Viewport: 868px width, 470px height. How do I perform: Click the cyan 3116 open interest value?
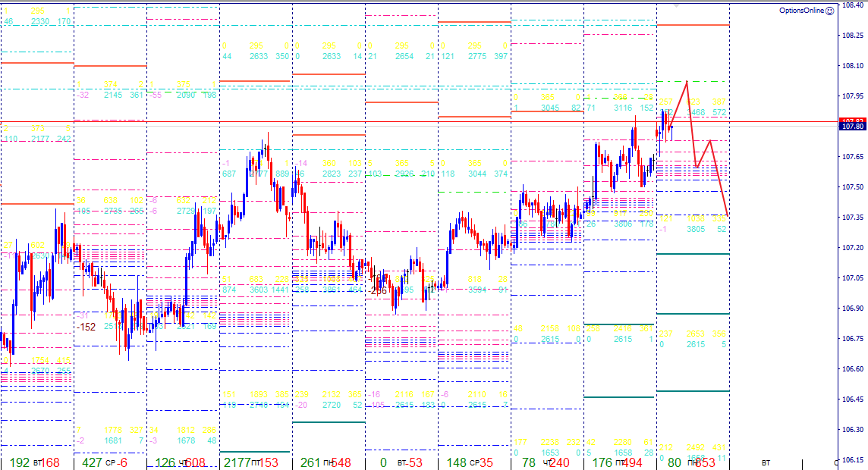623,108
